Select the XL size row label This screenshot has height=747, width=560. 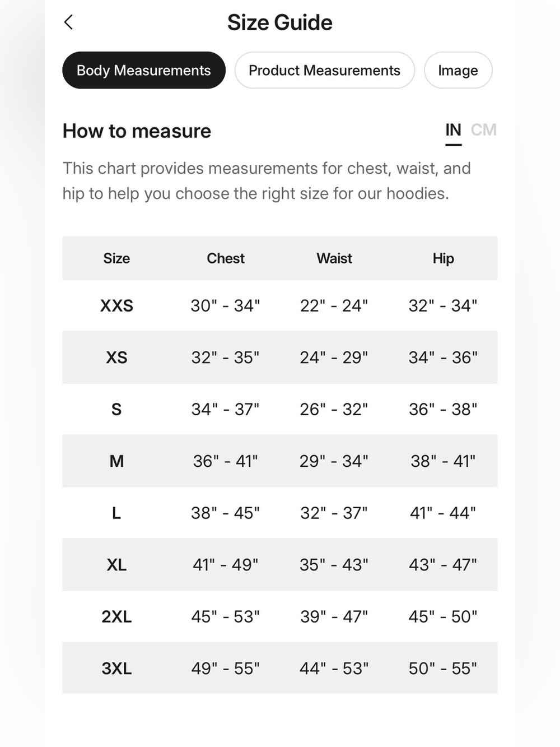pyautogui.click(x=116, y=565)
